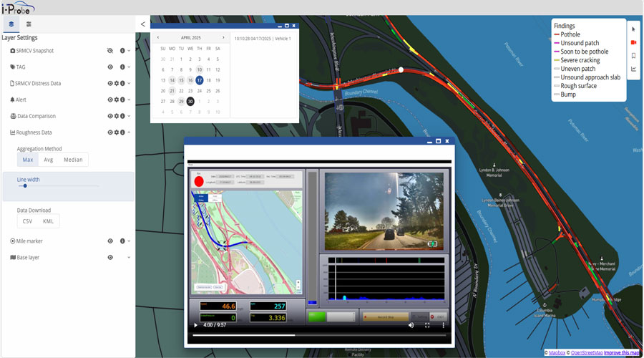Open the line chart tool
This screenshot has height=358, width=644.
pos(633,69)
